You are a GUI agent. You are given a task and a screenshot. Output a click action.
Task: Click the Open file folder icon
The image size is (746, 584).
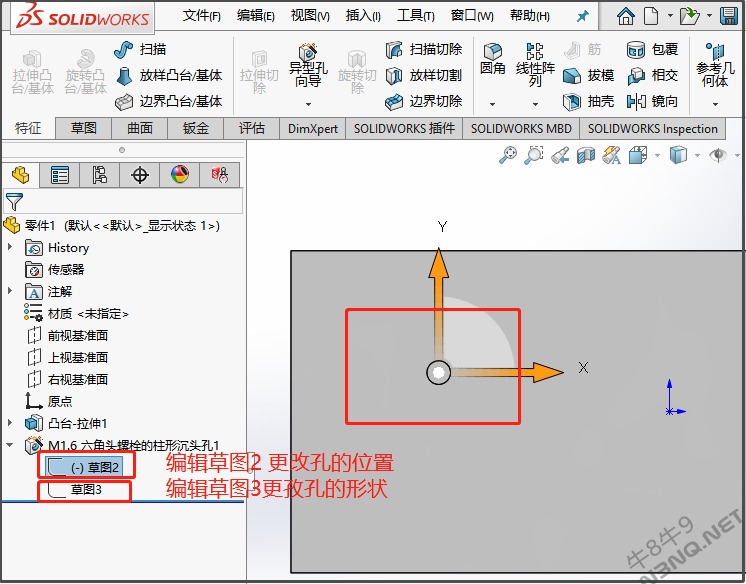tap(689, 16)
